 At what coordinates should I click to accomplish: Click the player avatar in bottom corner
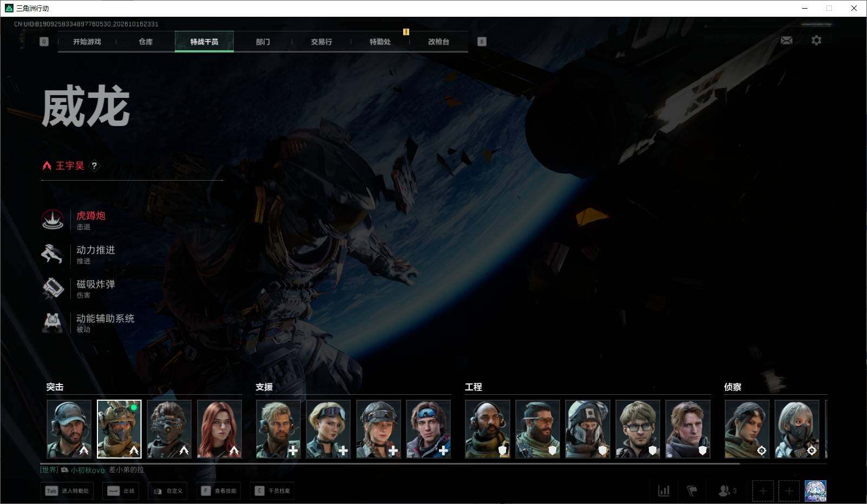(815, 491)
